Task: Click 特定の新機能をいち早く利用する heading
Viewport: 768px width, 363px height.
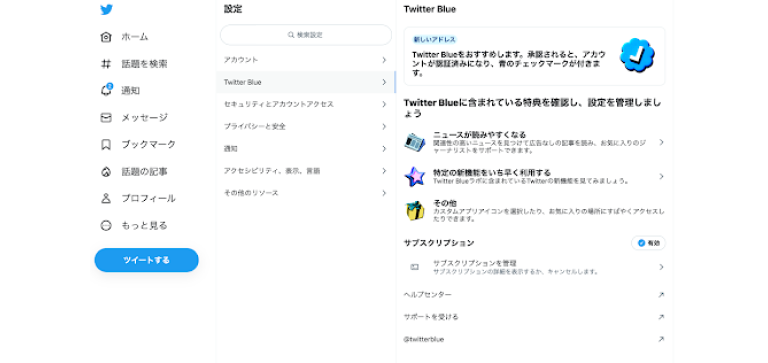Action: pyautogui.click(x=492, y=173)
